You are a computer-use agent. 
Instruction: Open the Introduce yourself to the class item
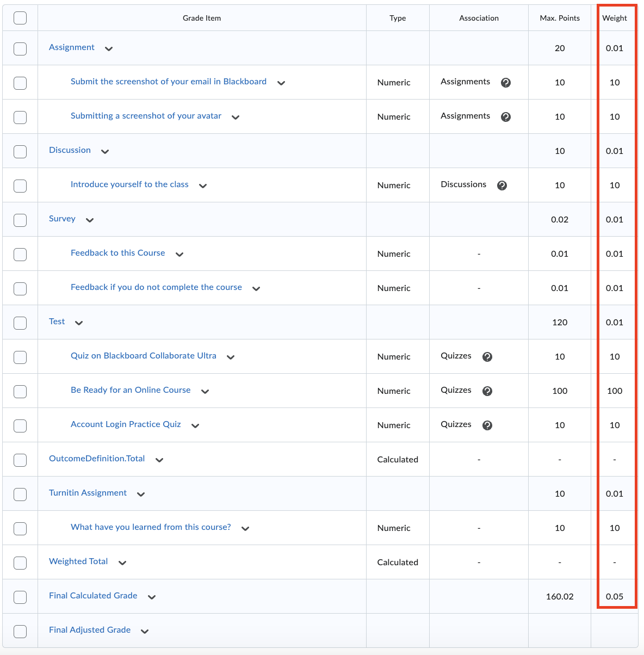129,184
